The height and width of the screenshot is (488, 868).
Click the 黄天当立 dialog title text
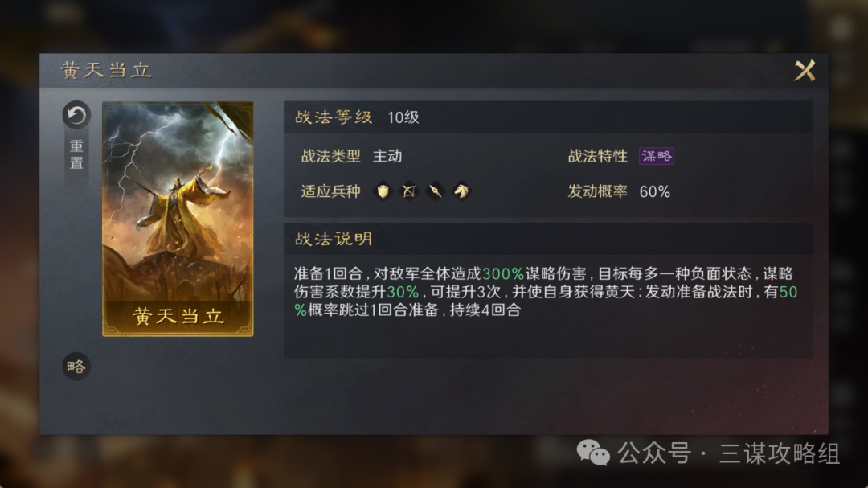(x=106, y=71)
